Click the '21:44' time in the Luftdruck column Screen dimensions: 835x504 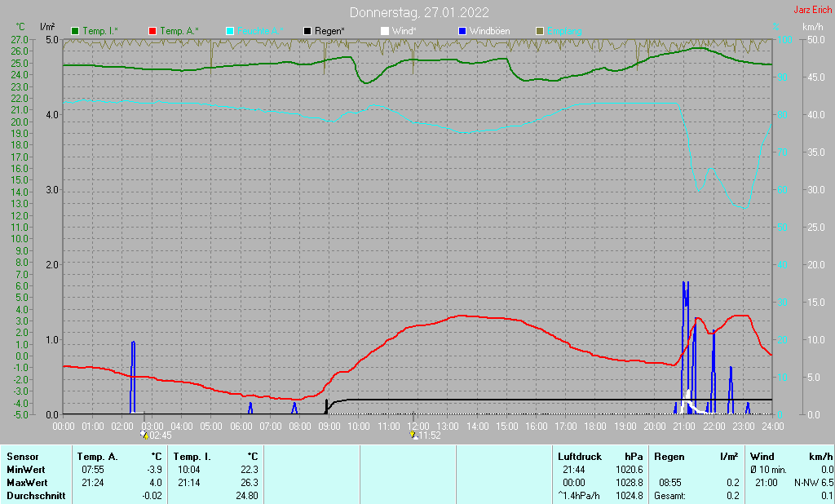[x=574, y=470]
